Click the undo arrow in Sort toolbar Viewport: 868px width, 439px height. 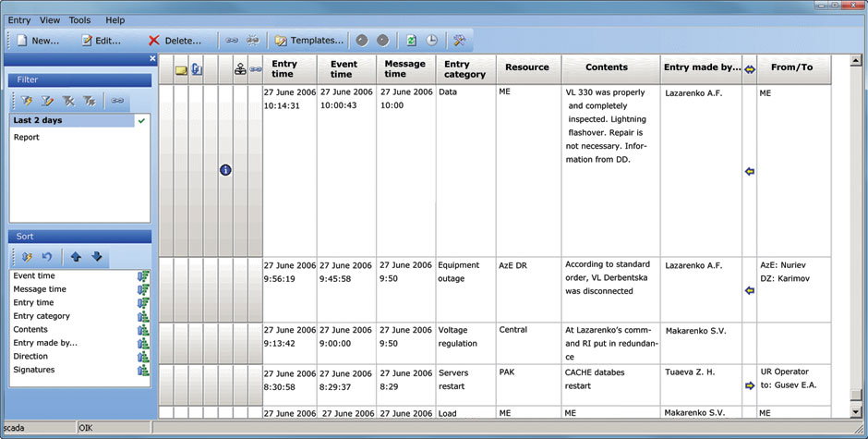pyautogui.click(x=47, y=257)
